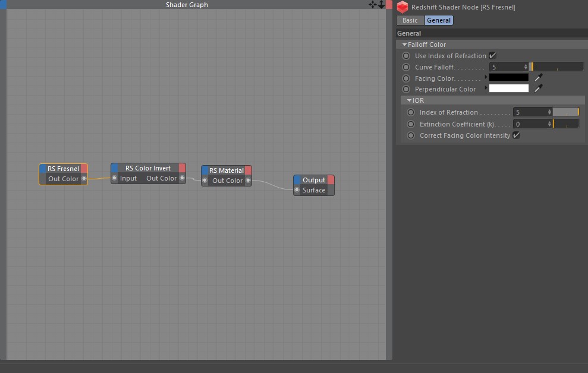
Task: Click the red Redshift cube icon
Action: 403,7
